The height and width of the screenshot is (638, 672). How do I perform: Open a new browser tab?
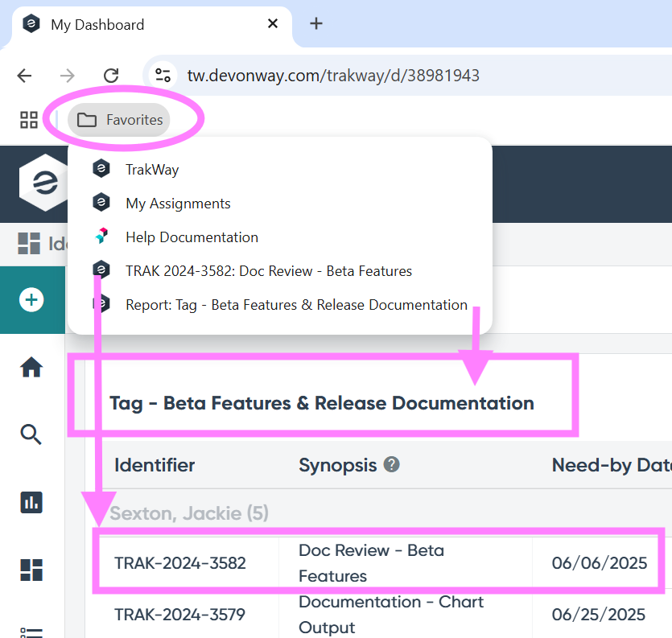(x=315, y=23)
